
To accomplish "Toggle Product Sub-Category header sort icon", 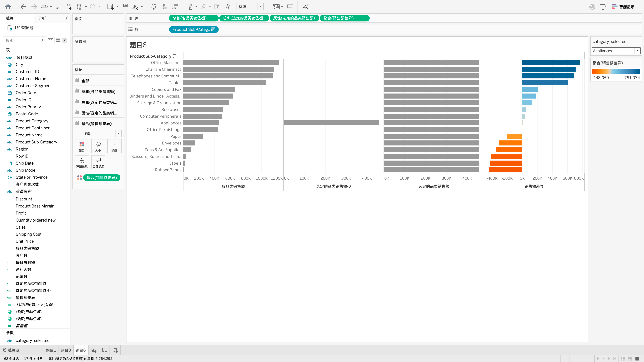I will click(174, 56).
